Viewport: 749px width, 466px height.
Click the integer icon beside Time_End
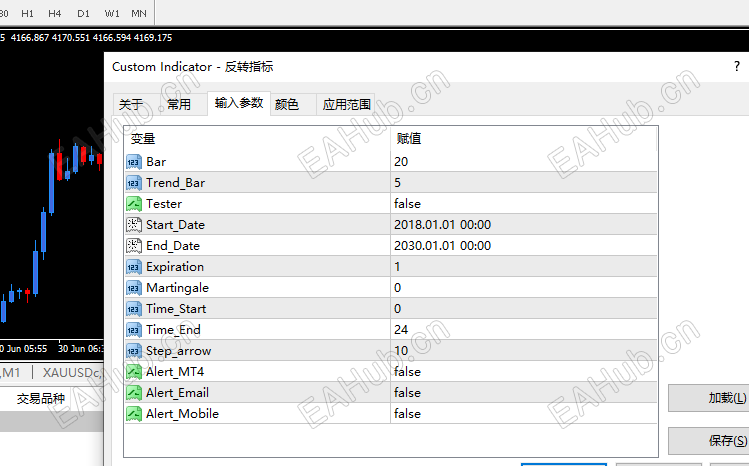[x=134, y=330]
